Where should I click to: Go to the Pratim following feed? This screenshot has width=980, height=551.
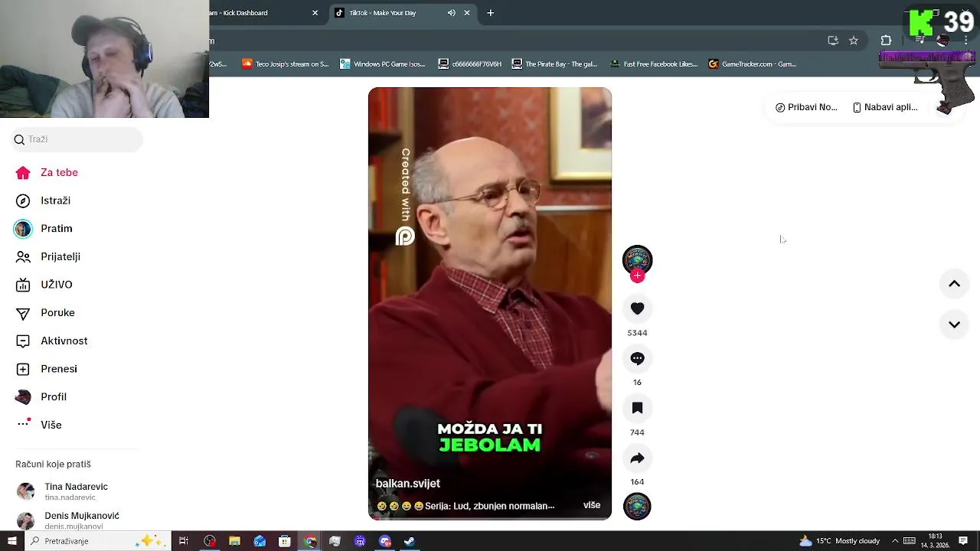point(44,229)
